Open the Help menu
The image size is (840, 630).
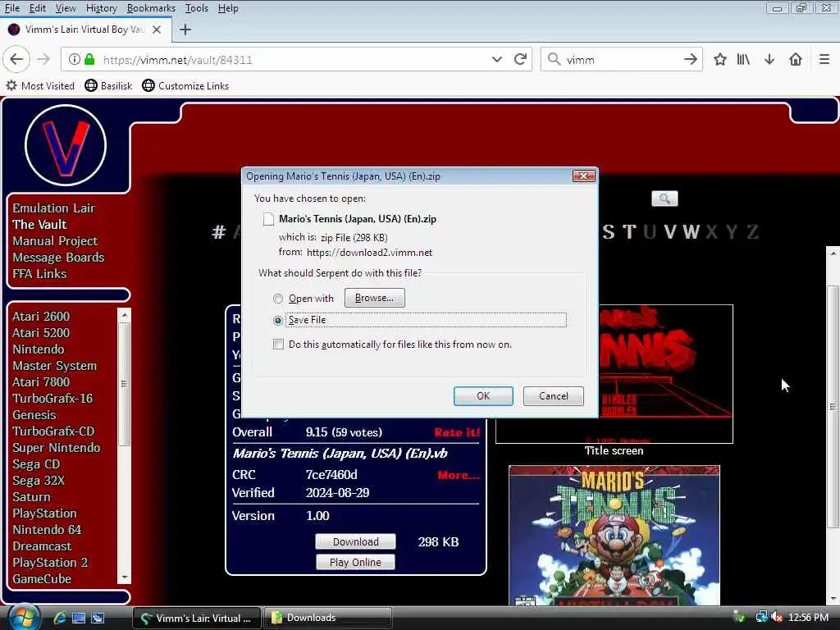pyautogui.click(x=228, y=8)
